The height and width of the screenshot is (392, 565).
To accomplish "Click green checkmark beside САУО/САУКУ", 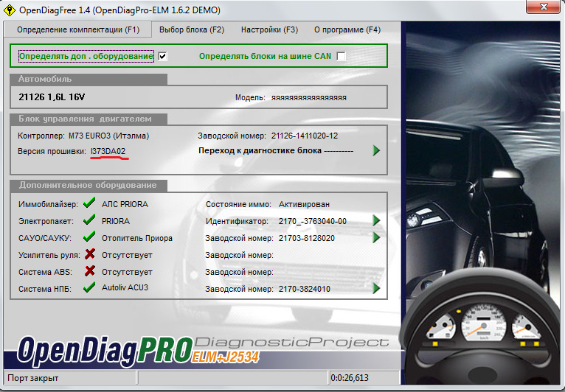I will click(89, 237).
